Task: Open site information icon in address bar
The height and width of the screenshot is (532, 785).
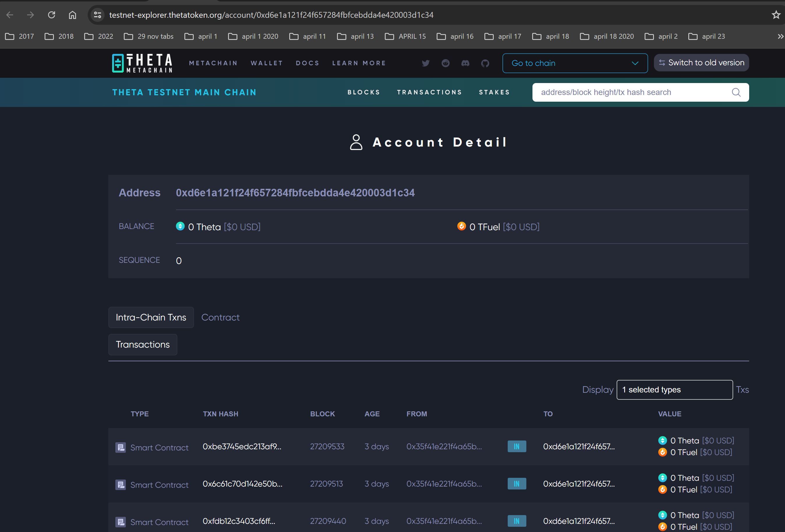Action: pos(98,15)
